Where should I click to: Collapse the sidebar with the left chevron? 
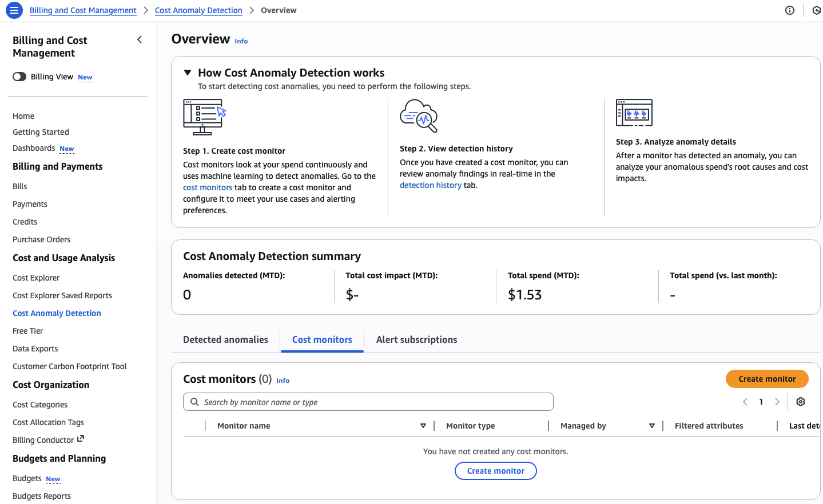[140, 39]
